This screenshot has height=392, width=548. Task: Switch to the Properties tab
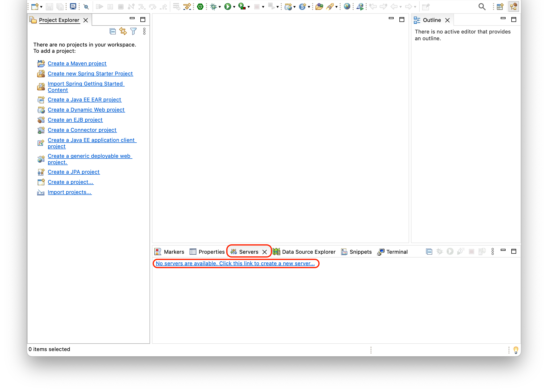pyautogui.click(x=207, y=252)
